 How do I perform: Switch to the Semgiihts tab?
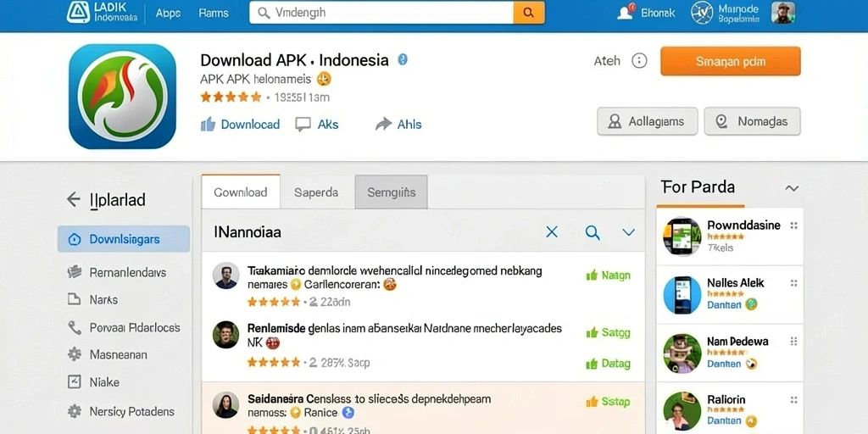[x=391, y=192]
